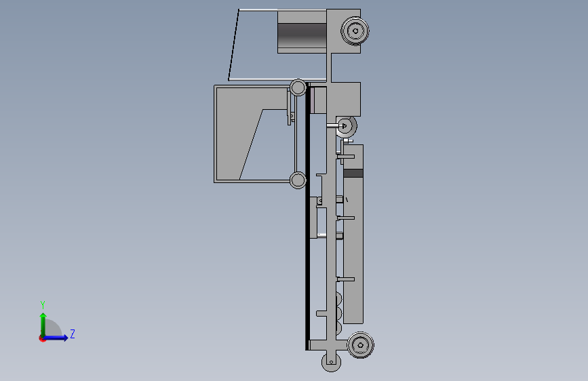Select the tall black vertical plate

click(x=307, y=216)
